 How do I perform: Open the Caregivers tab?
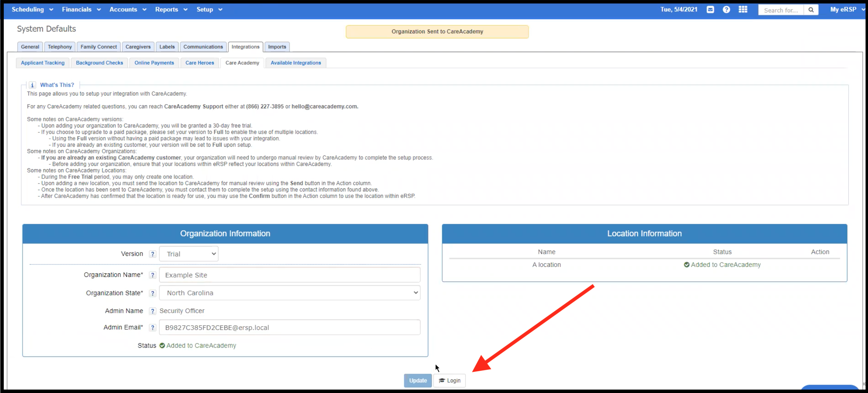point(138,47)
